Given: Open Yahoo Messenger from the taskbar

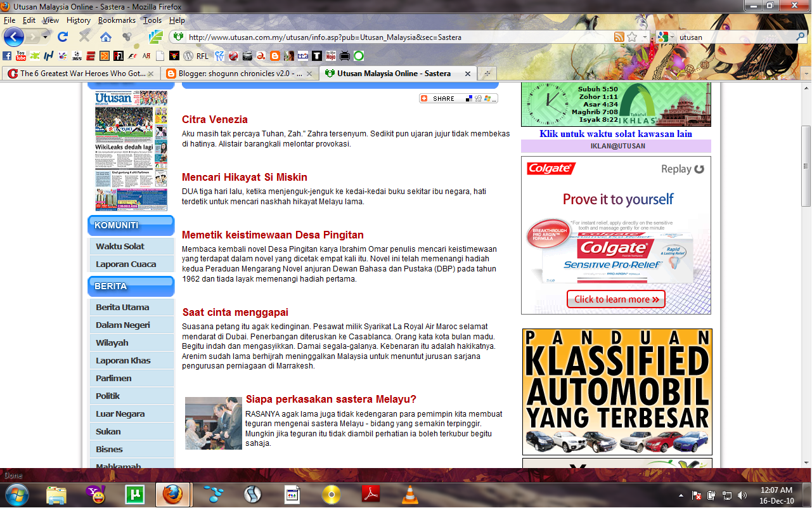Looking at the screenshot, I should tap(96, 494).
